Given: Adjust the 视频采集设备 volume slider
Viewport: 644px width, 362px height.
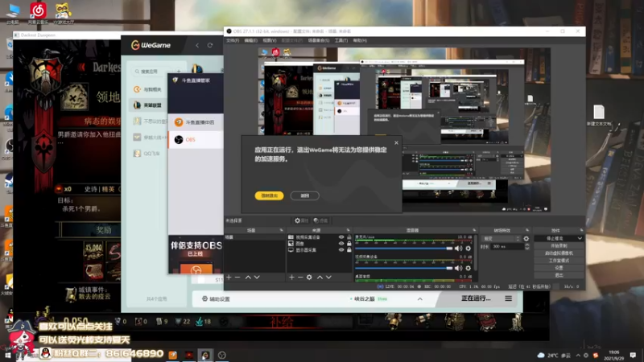Looking at the screenshot, I should 404,268.
